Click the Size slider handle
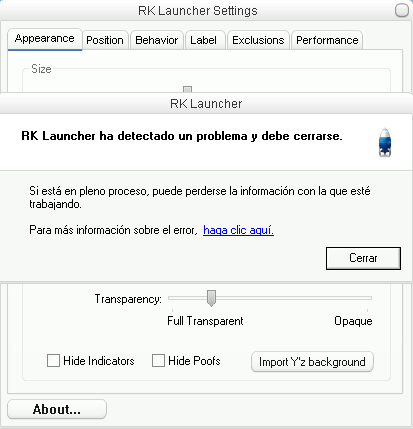413x429 pixels. click(x=188, y=89)
